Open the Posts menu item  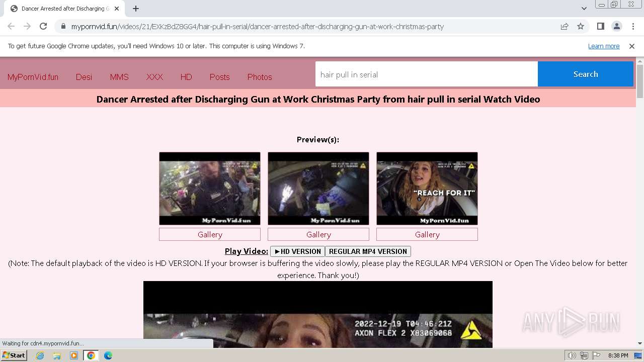(x=219, y=77)
